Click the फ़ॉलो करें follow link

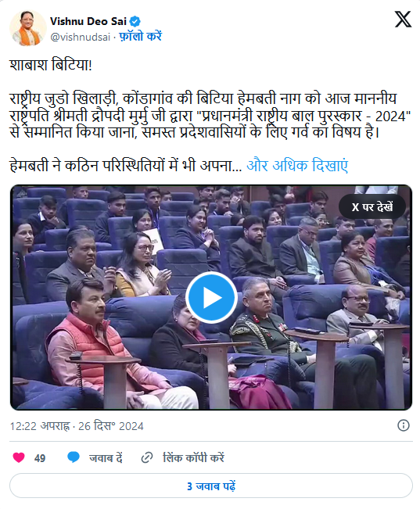coord(140,36)
